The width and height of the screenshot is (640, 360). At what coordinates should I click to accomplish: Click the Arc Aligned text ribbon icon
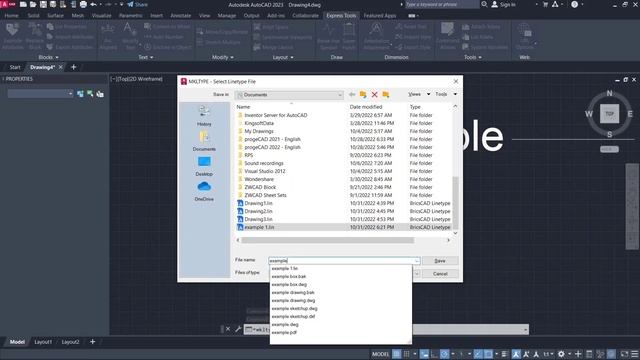coord(108,36)
